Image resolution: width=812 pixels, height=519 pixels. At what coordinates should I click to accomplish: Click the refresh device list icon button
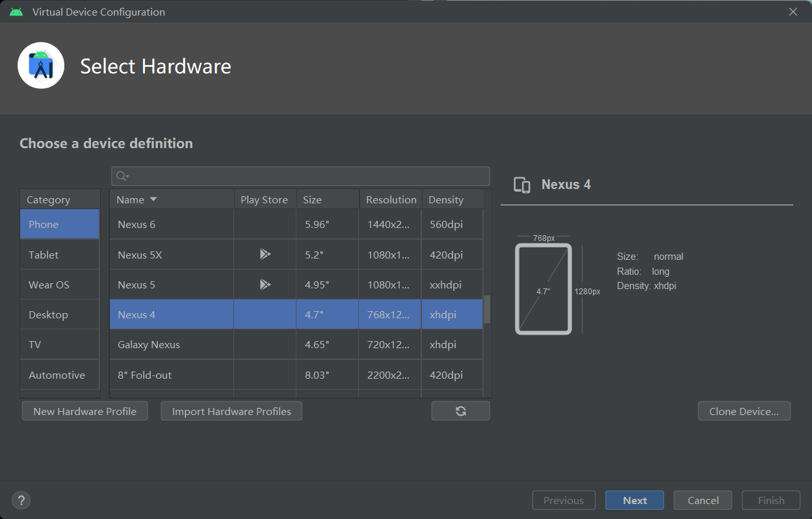[460, 411]
